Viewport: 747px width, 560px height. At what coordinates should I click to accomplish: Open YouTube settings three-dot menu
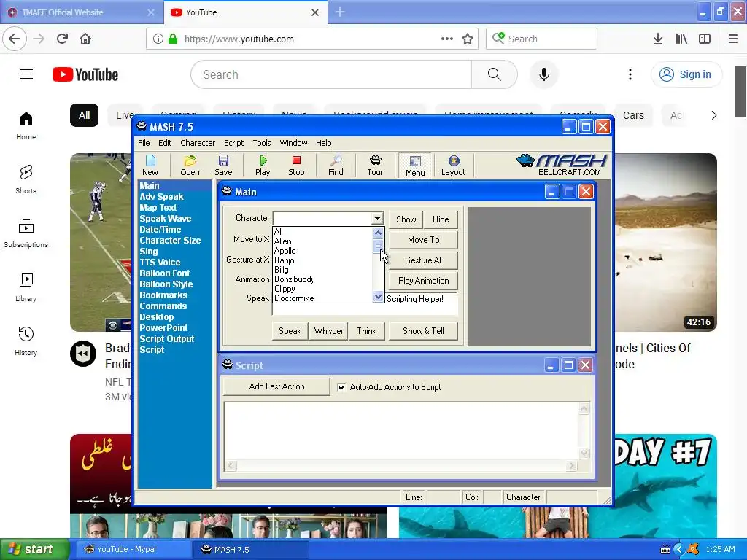point(630,74)
